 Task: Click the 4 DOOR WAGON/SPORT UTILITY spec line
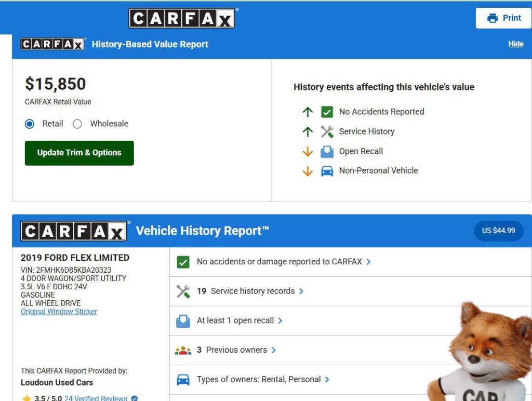point(73,278)
